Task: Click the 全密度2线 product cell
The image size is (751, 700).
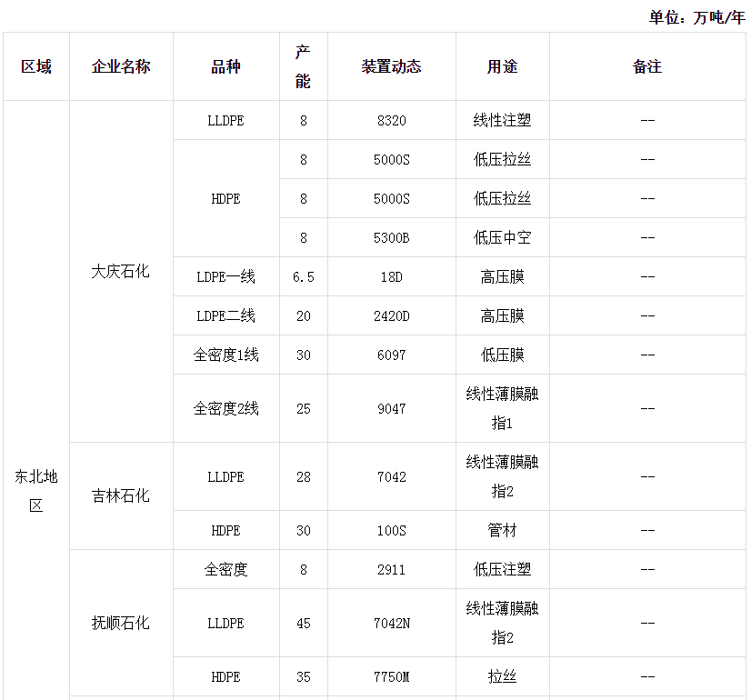Action: pyautogui.click(x=225, y=409)
